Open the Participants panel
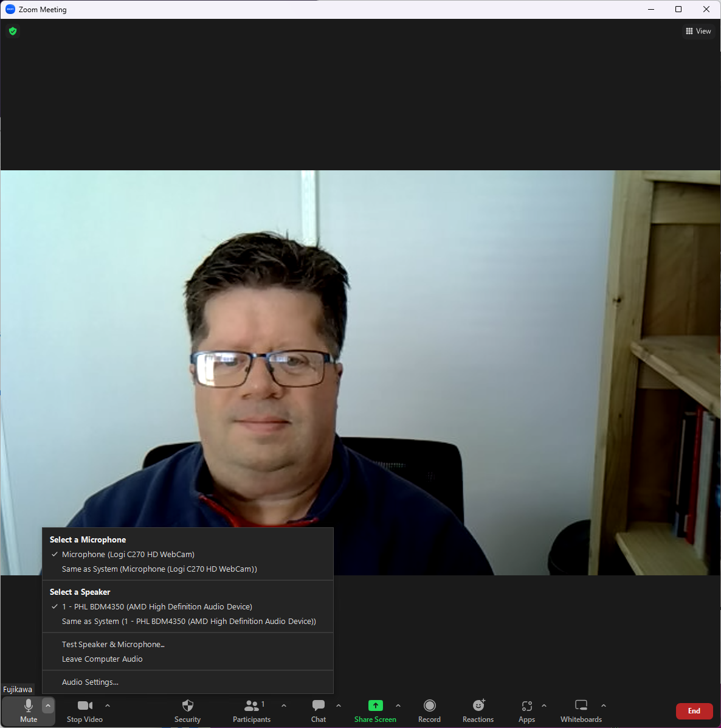 coord(251,706)
